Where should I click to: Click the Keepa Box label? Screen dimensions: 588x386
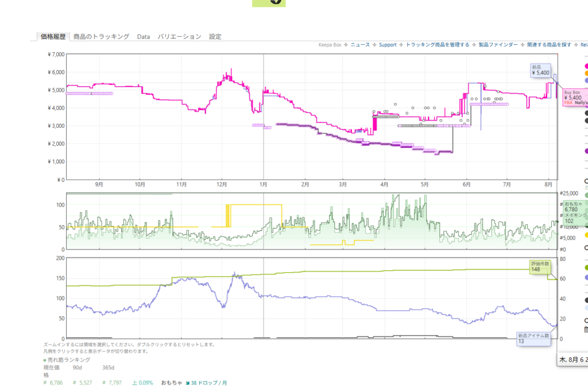[330, 45]
